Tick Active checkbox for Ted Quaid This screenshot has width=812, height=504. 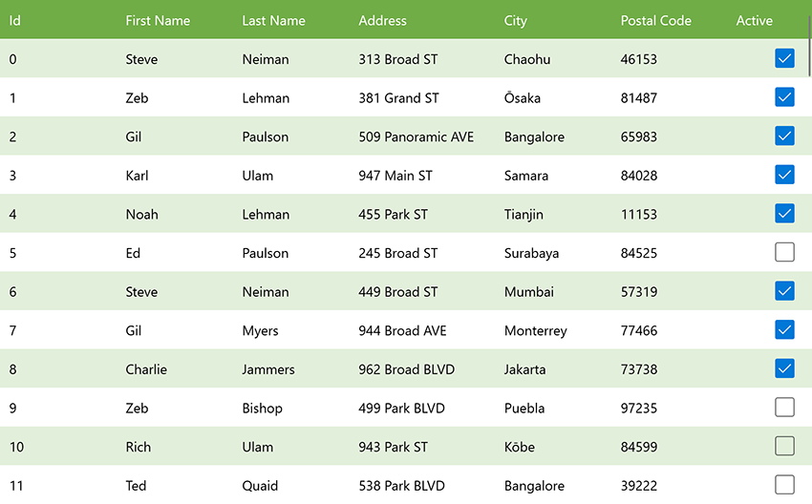click(x=784, y=485)
